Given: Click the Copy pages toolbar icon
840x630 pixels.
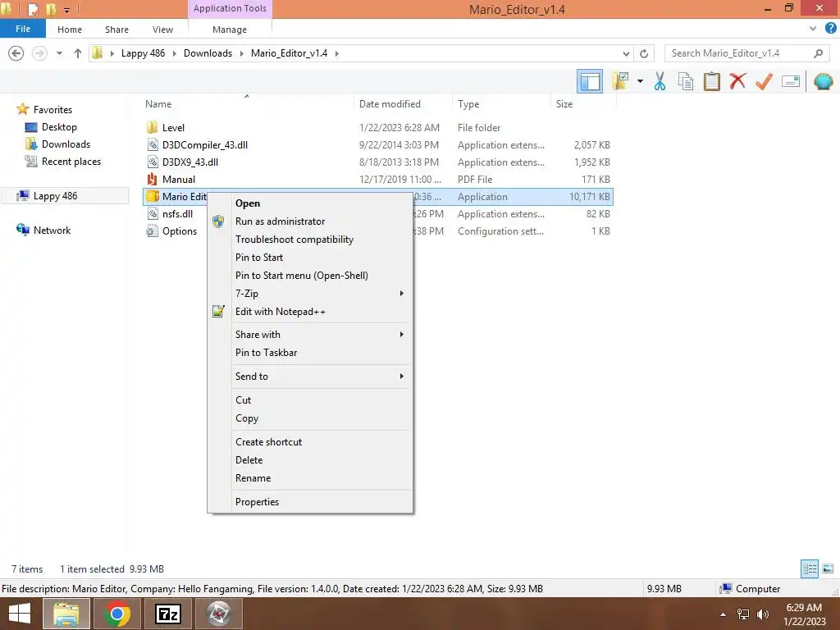Looking at the screenshot, I should coord(686,81).
